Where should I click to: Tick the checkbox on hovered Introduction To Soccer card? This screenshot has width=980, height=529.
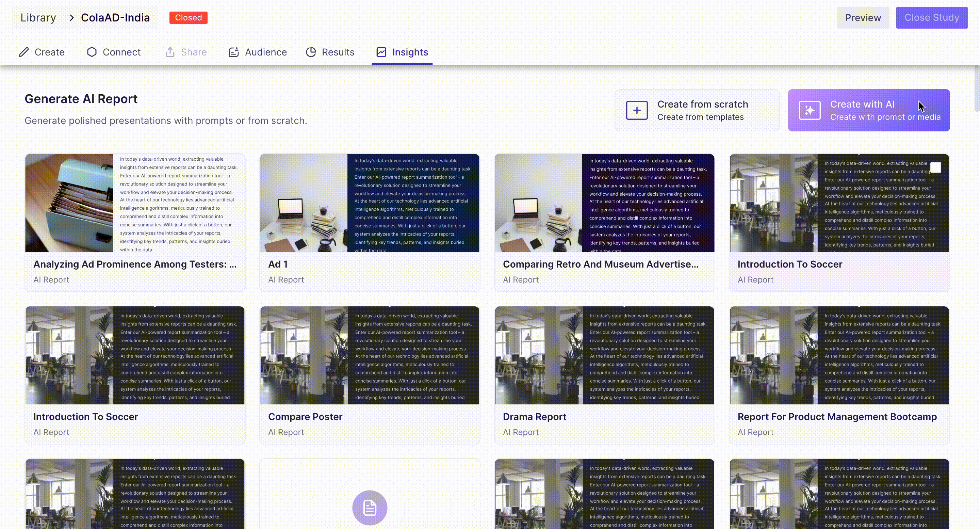pyautogui.click(x=936, y=167)
